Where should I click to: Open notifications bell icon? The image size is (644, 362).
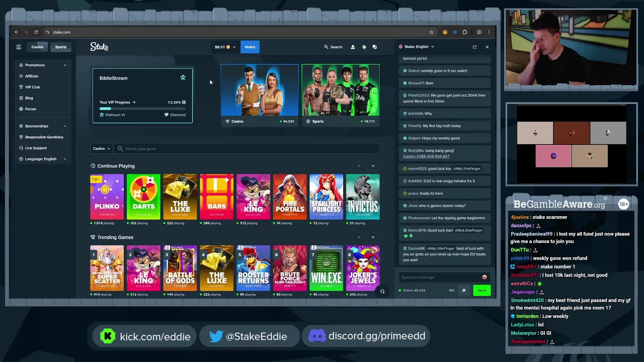point(364,47)
